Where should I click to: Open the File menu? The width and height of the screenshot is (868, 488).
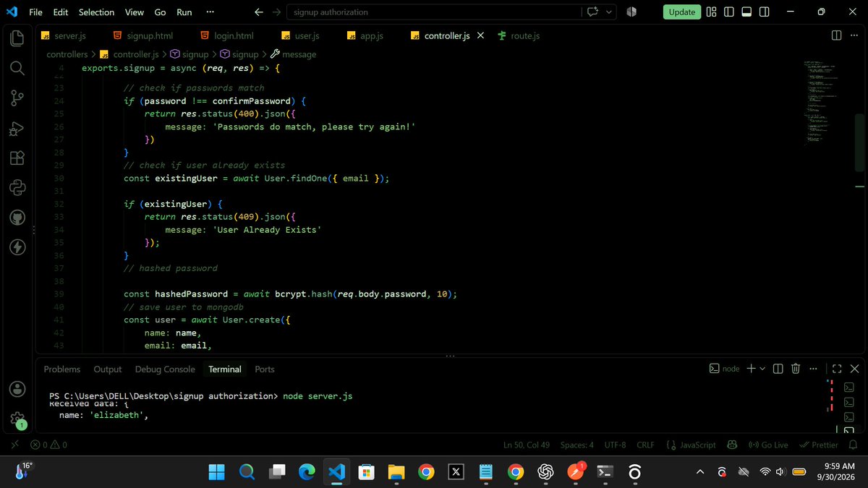click(x=35, y=12)
